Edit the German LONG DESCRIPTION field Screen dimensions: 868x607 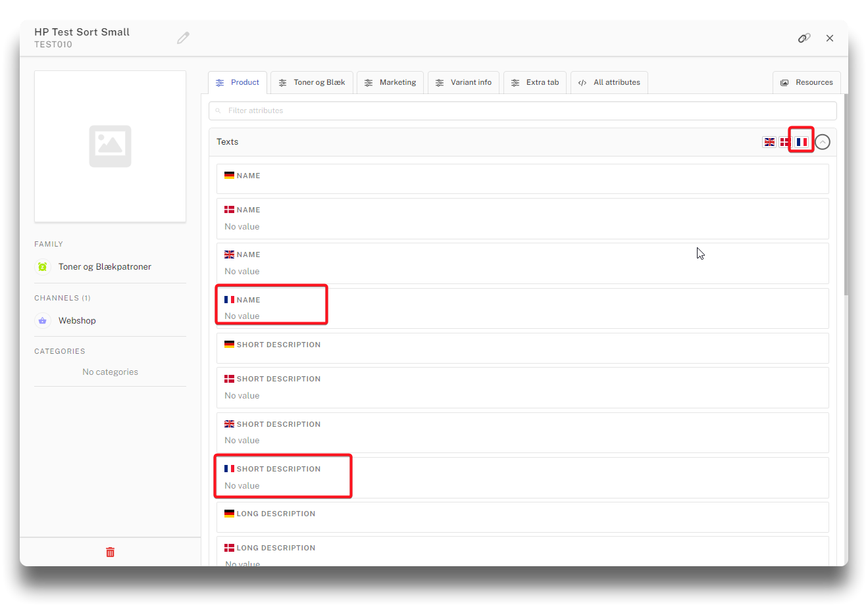click(523, 517)
